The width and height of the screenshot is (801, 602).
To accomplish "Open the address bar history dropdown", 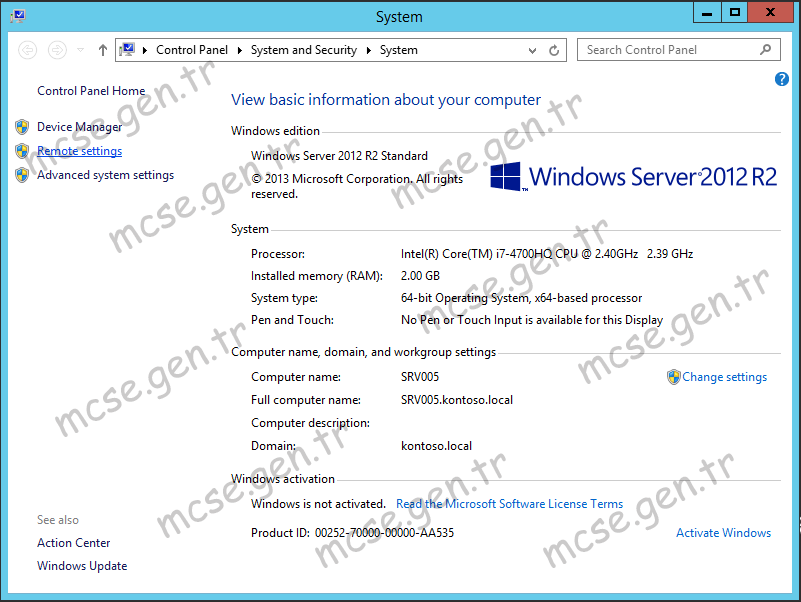I will point(532,50).
